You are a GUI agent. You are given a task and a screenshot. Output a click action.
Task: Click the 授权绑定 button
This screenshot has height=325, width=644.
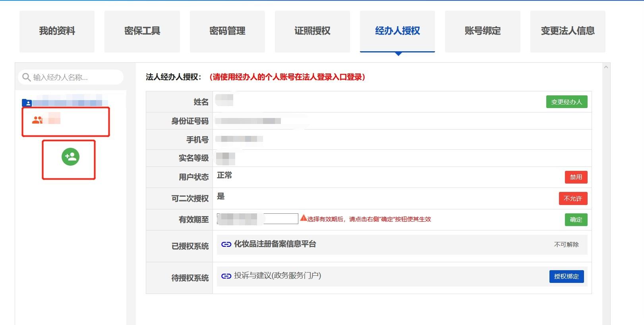click(x=566, y=277)
